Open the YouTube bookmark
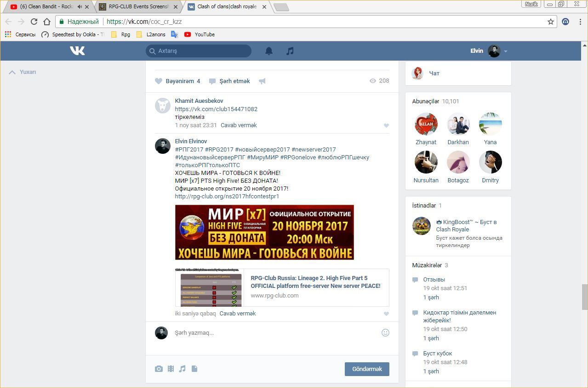Screen dimensions: 588x388 [x=200, y=34]
